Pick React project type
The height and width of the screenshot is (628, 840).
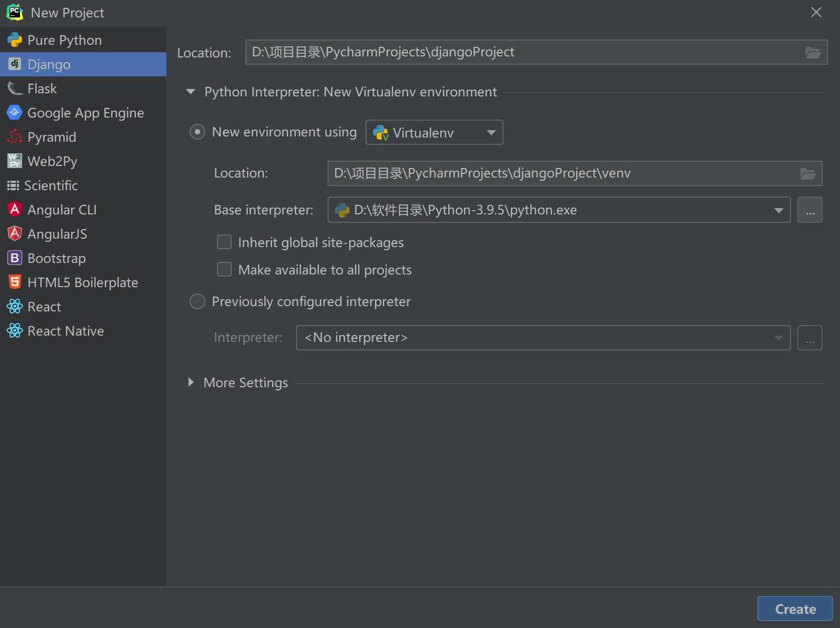(x=83, y=307)
